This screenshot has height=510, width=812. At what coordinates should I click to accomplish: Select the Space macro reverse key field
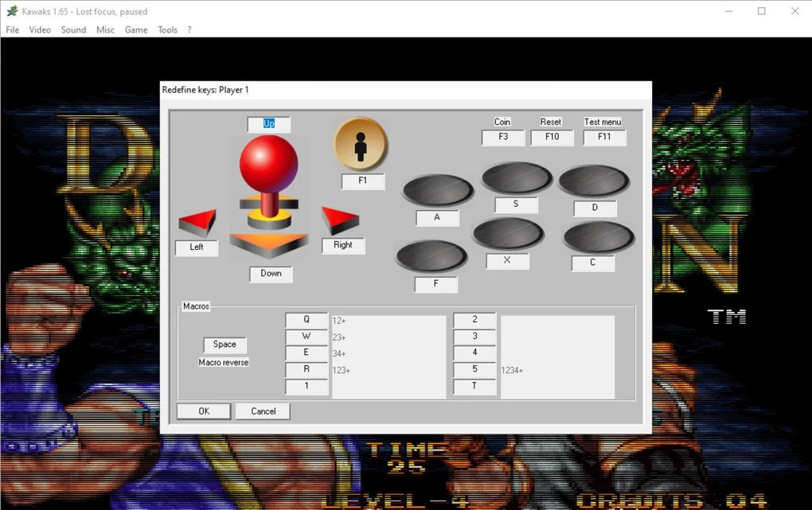click(224, 345)
